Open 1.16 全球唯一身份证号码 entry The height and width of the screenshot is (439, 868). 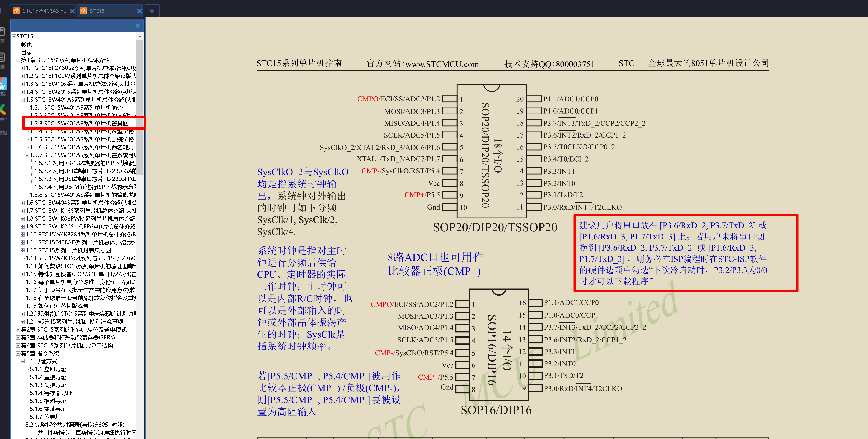80,282
